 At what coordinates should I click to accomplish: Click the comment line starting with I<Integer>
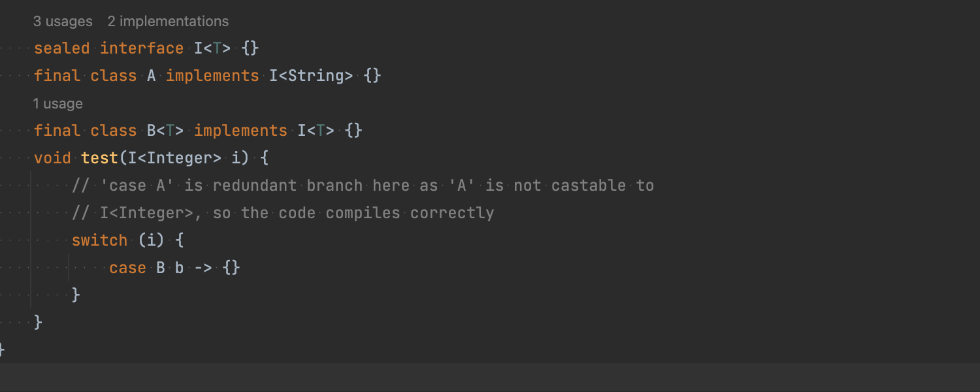(x=283, y=214)
